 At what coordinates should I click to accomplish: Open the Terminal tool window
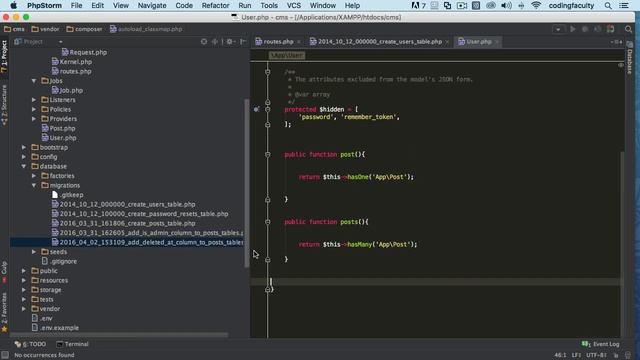pos(72,344)
